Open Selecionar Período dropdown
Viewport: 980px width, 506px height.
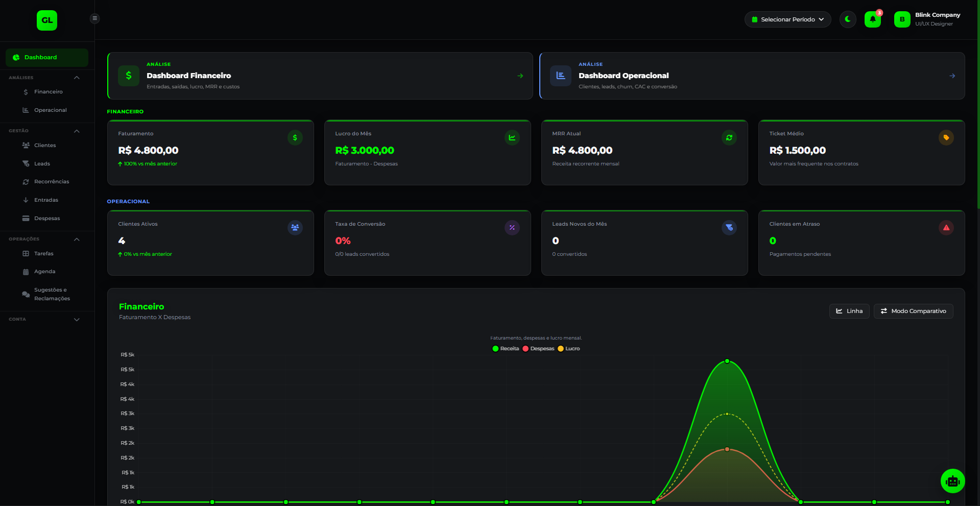[787, 19]
